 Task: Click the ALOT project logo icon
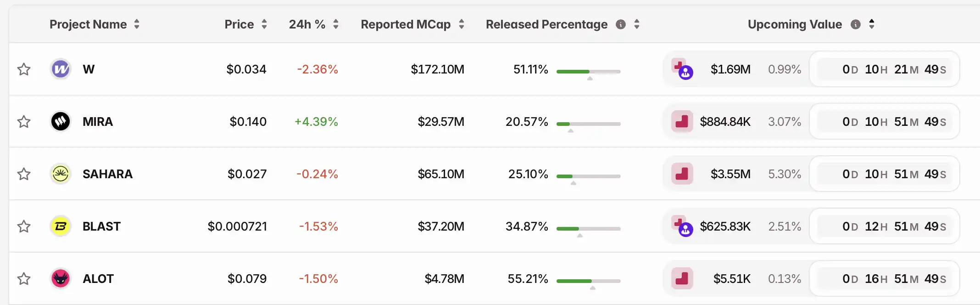[x=61, y=279]
